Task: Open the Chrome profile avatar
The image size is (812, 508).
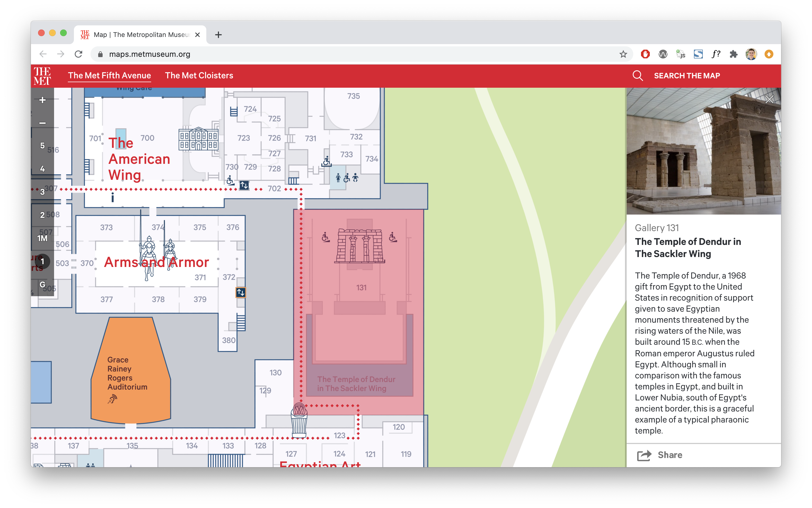Action: (751, 54)
